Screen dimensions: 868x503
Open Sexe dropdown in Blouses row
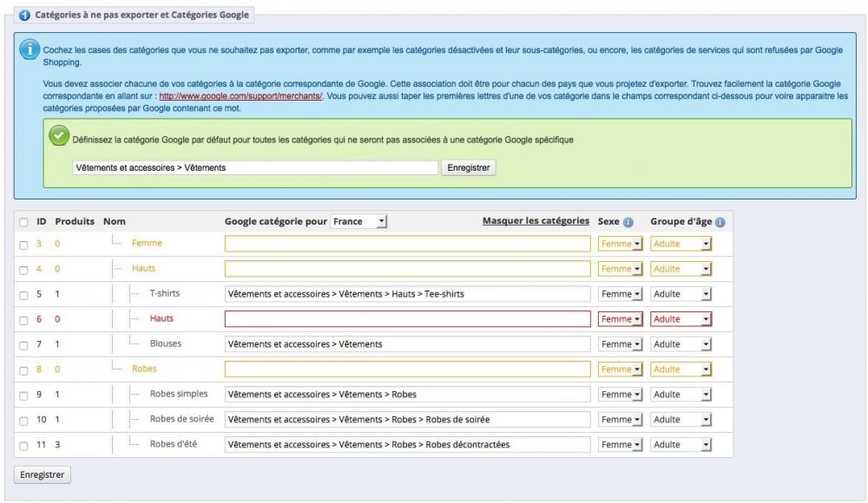(x=620, y=344)
